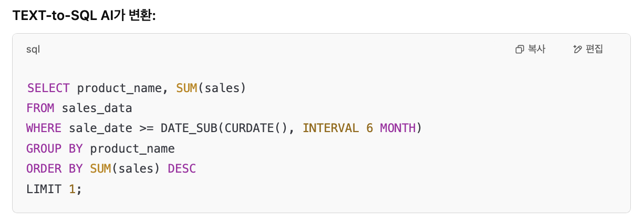Click the 편집 edit button label

pos(594,49)
